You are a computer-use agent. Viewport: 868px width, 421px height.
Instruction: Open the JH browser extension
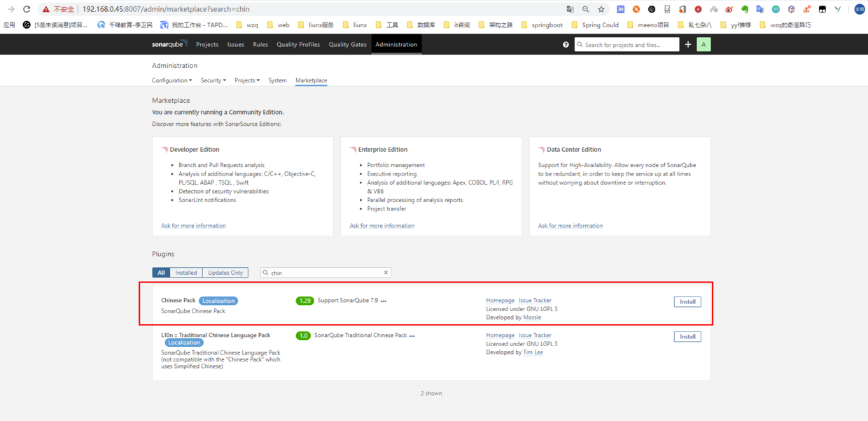click(620, 9)
